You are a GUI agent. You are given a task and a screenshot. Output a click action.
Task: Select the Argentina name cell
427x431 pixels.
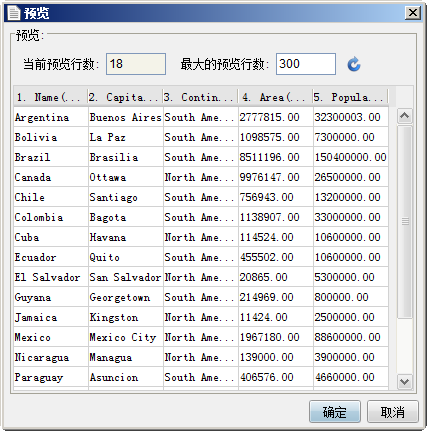pos(51,117)
